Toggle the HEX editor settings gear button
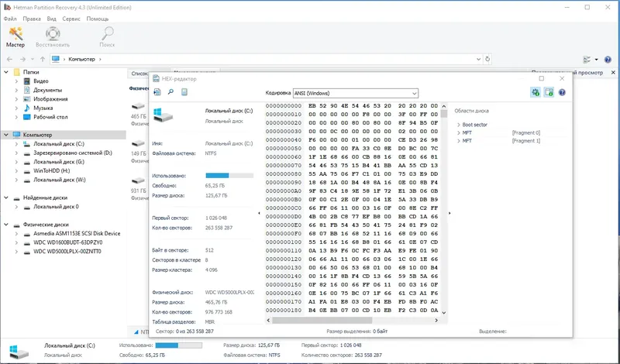This screenshot has height=364, width=620. (x=536, y=92)
